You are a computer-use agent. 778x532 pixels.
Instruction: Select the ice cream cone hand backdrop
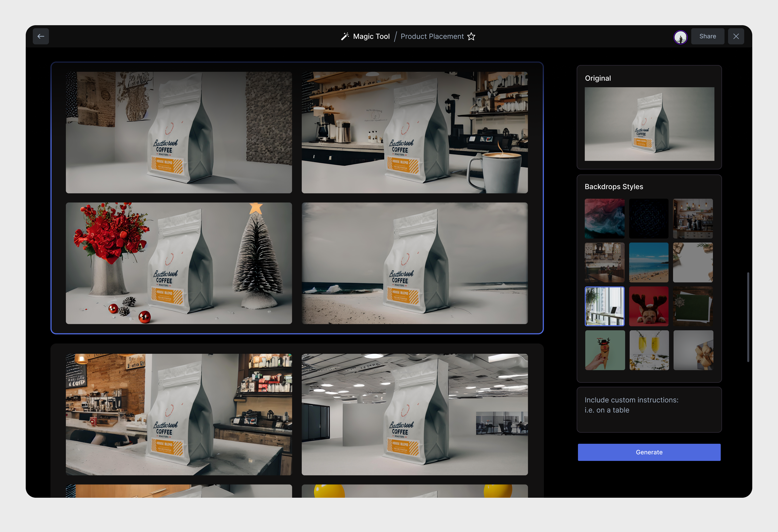click(605, 350)
